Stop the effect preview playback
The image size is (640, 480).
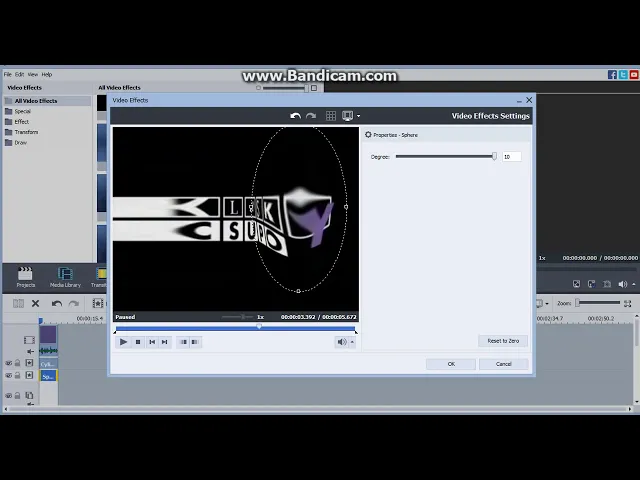pyautogui.click(x=138, y=342)
